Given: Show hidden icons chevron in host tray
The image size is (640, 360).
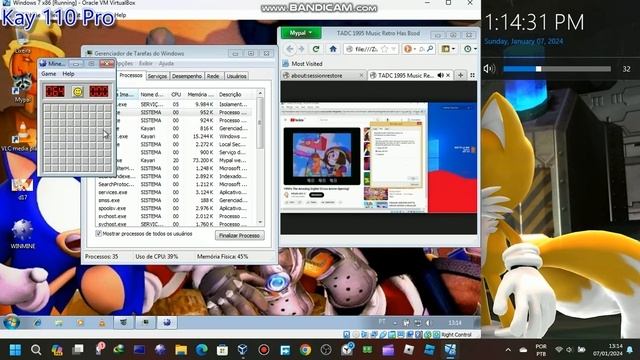Looking at the screenshot, I should coord(508,350).
